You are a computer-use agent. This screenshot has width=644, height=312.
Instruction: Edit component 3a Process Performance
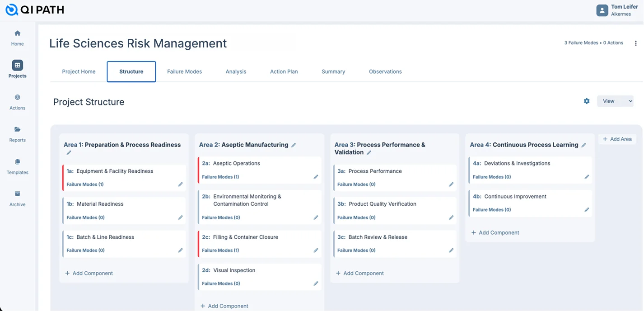point(451,184)
